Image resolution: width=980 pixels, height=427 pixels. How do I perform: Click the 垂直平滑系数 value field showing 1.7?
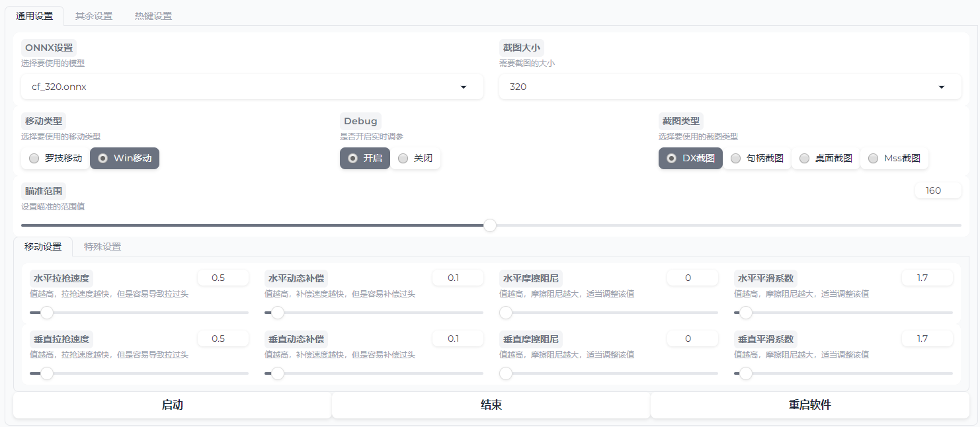pyautogui.click(x=927, y=338)
